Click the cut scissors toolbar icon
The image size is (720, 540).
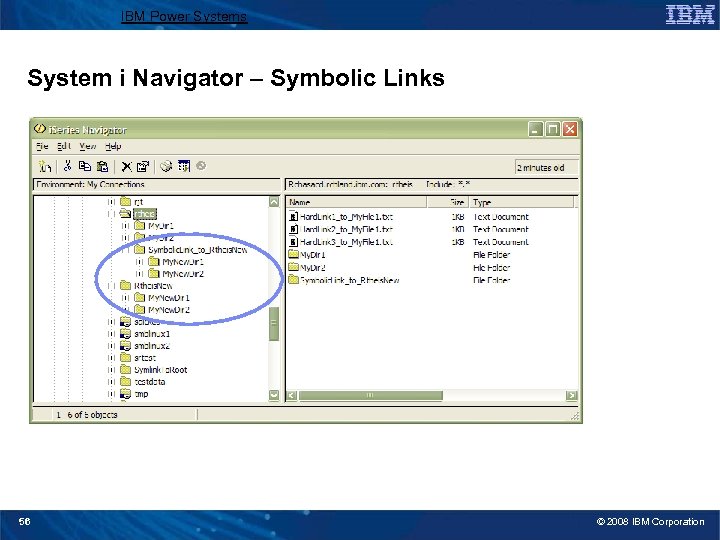[68, 166]
